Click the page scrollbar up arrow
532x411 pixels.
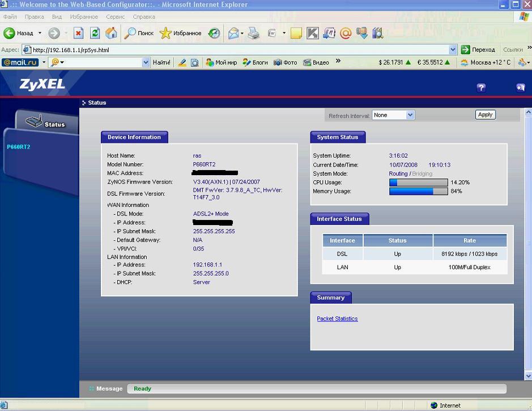(x=528, y=112)
